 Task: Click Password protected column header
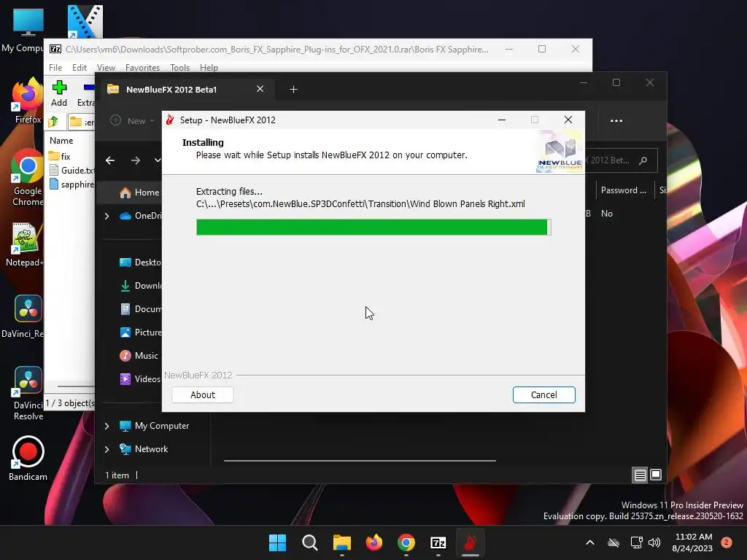(x=623, y=190)
